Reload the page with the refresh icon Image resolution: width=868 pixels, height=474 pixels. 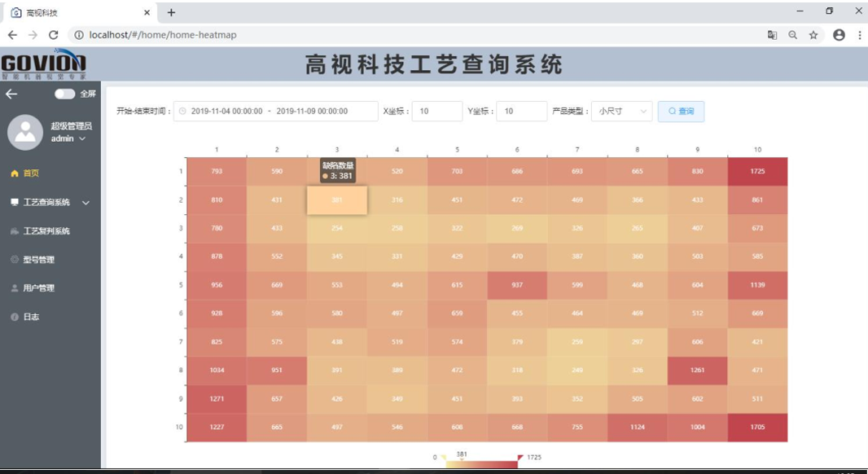pos(53,35)
